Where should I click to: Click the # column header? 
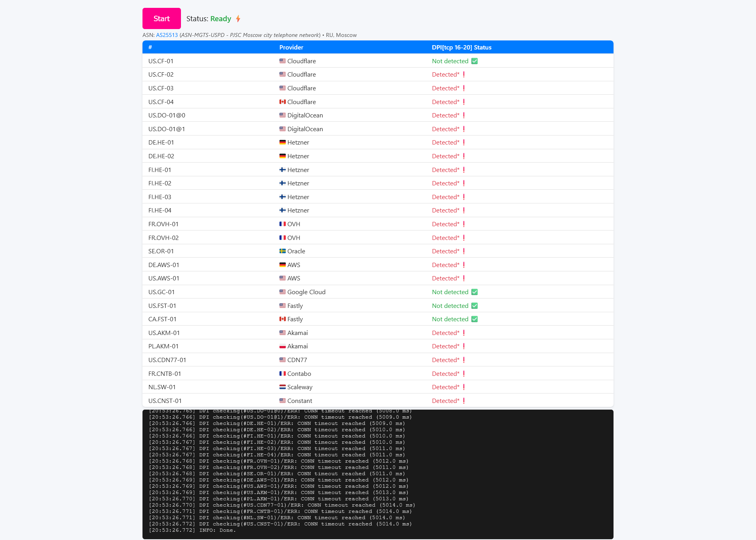pyautogui.click(x=150, y=47)
